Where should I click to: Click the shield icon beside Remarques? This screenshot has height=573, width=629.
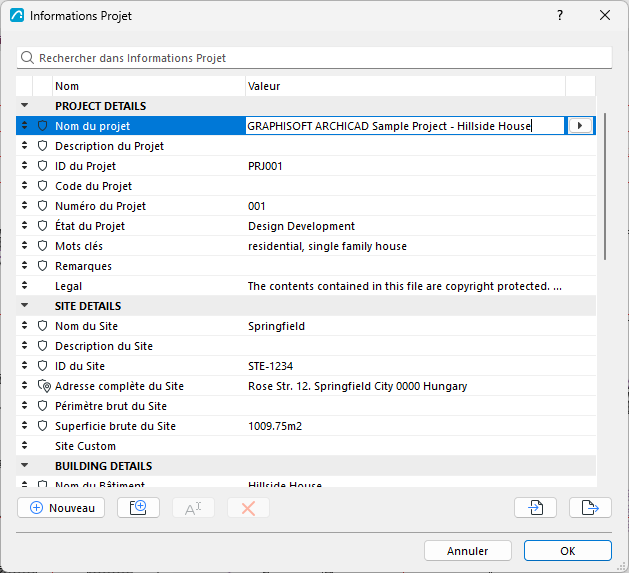click(43, 266)
